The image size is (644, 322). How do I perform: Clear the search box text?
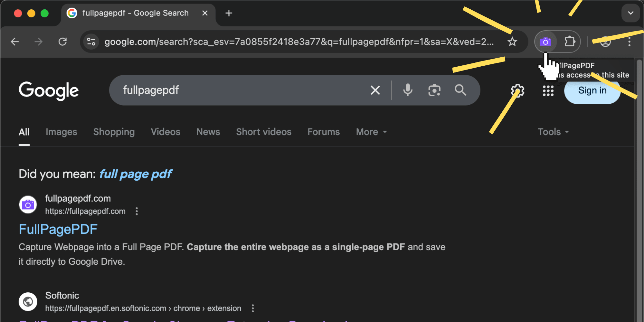[375, 90]
